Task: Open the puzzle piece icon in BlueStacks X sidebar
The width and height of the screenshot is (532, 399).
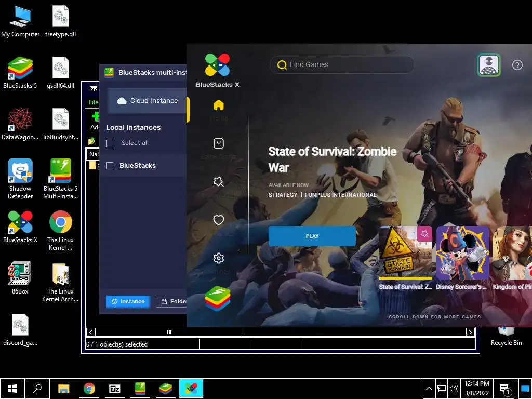Action: click(219, 182)
